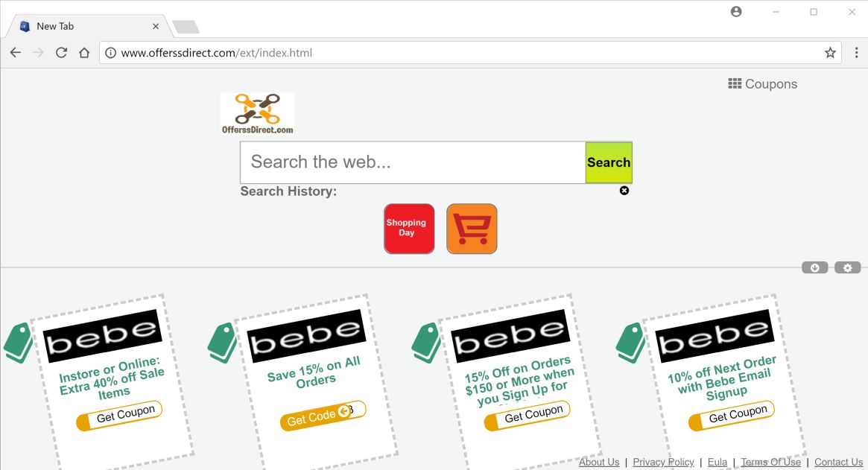Image resolution: width=868 pixels, height=470 pixels.
Task: Open bebe logo on 10% off Next Order coupon
Action: click(x=714, y=336)
